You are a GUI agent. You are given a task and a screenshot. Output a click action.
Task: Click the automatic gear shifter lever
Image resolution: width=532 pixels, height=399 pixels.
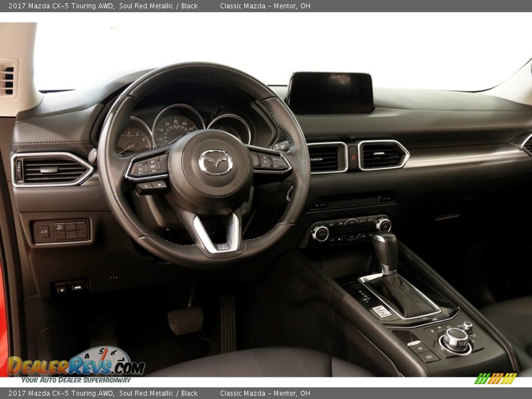click(386, 253)
